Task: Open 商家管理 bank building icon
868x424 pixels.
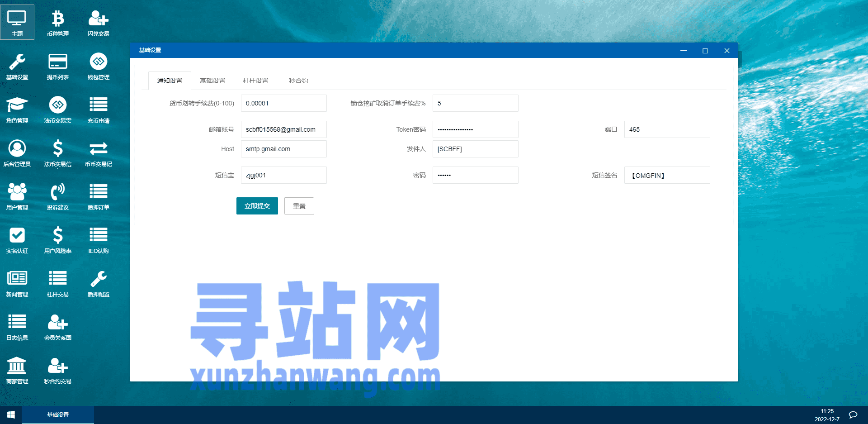Action: [17, 370]
